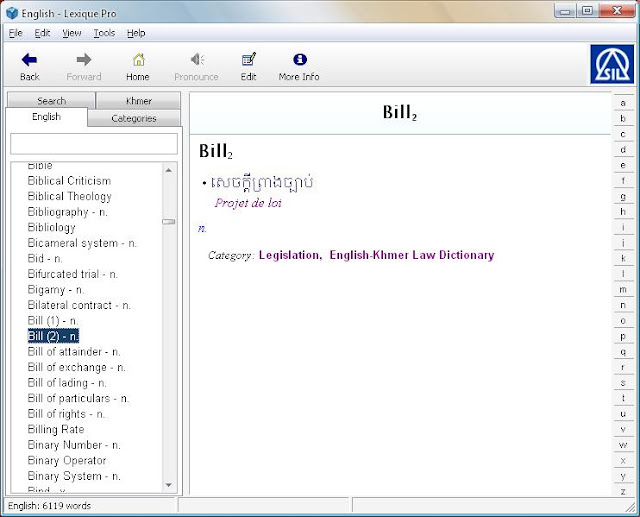Select 'Bid - n.' entry
The width and height of the screenshot is (640, 517).
coord(44,258)
